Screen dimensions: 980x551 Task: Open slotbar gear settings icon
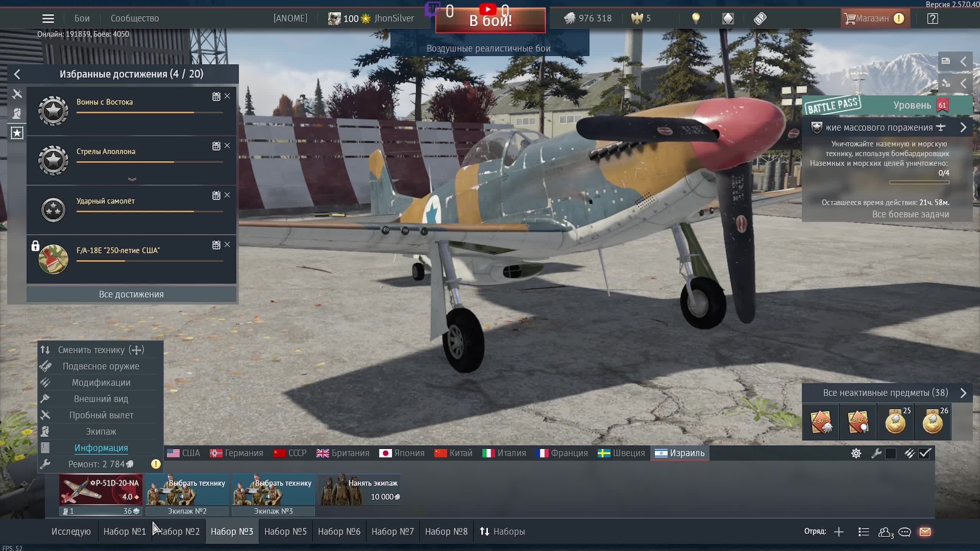(x=856, y=453)
